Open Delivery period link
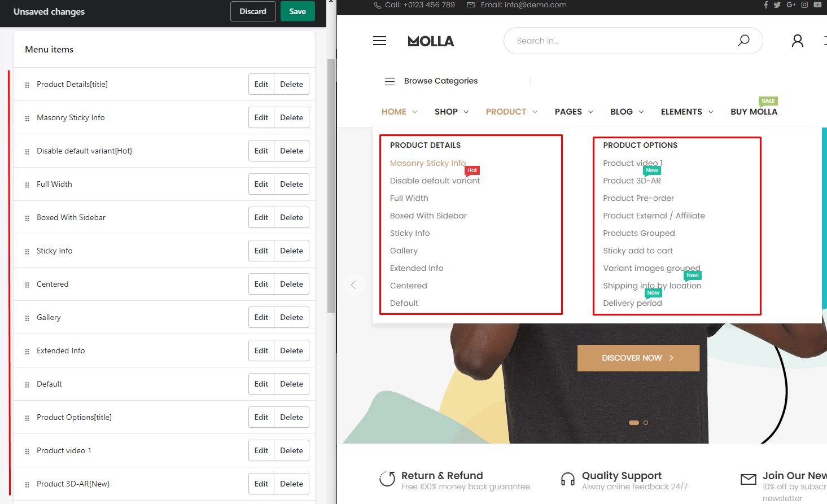The width and height of the screenshot is (827, 504). pos(632,303)
